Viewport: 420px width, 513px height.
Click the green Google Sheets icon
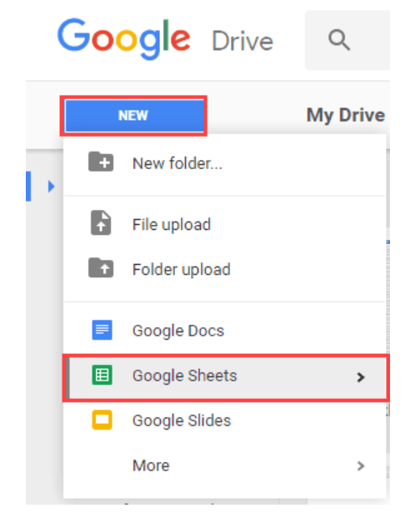(x=102, y=375)
